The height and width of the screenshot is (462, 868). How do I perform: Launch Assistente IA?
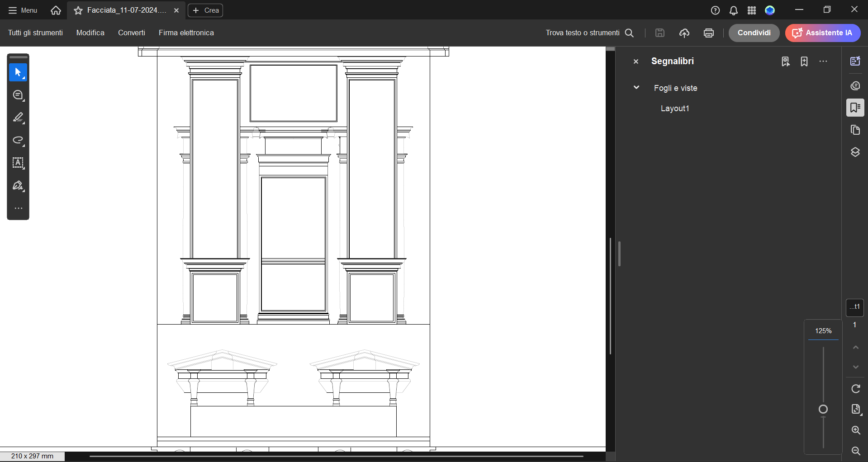click(822, 33)
